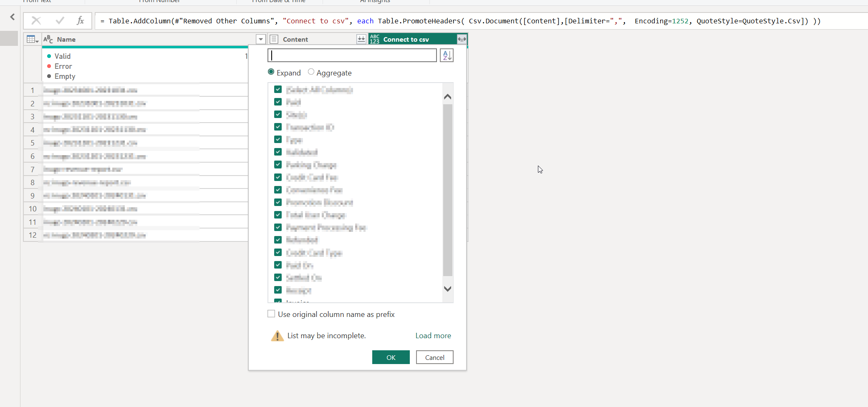
Task: Click the A-Z sort icon beside search box
Action: pos(447,55)
